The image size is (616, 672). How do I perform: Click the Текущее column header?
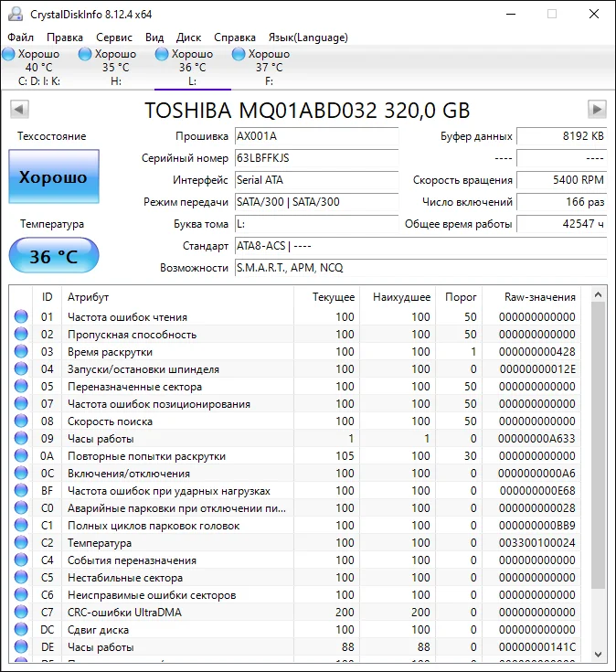tap(326, 297)
